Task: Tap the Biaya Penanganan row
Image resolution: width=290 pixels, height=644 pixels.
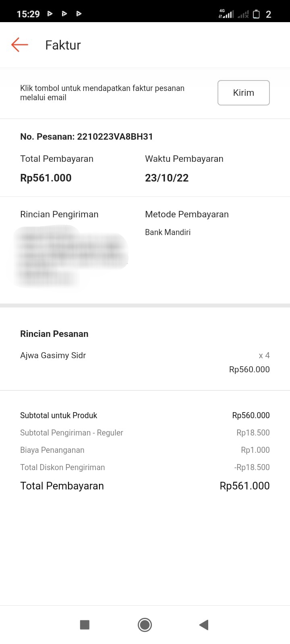Action: tap(52, 450)
